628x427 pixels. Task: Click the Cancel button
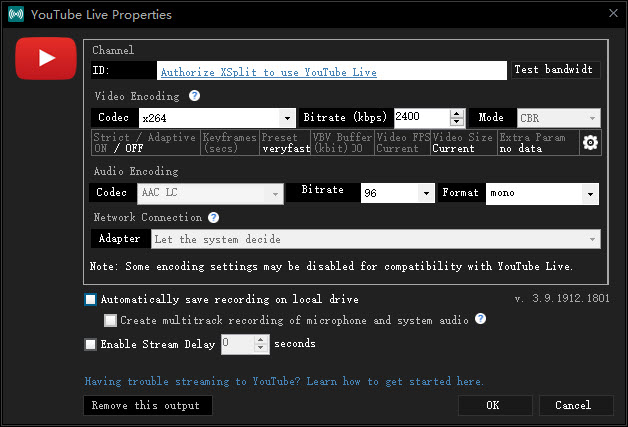point(576,405)
